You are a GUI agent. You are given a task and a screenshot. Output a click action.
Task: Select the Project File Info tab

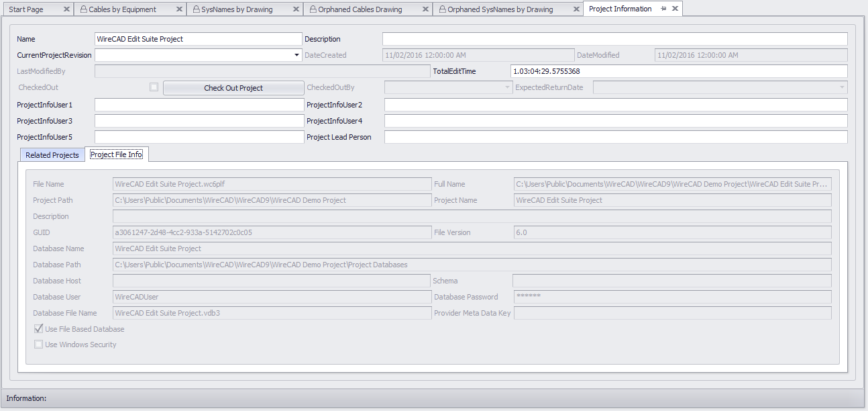pyautogui.click(x=117, y=154)
